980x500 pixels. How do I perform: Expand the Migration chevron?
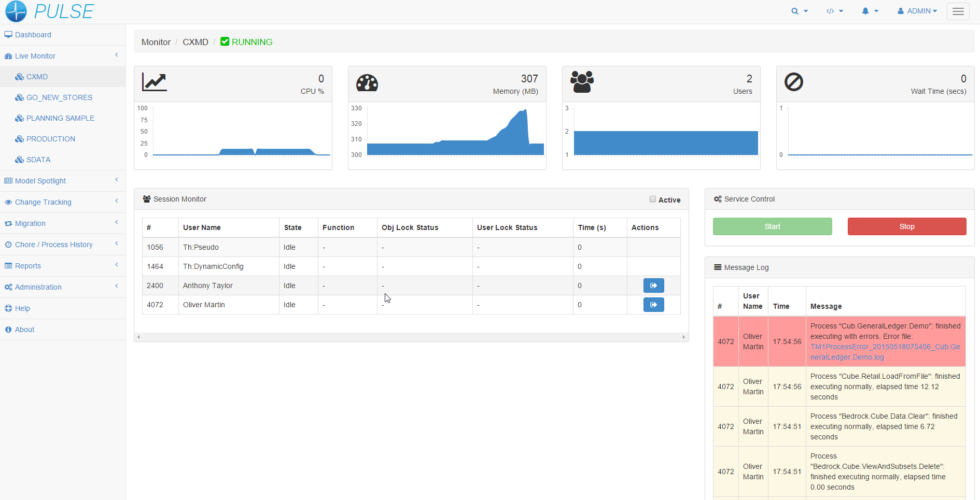(117, 222)
